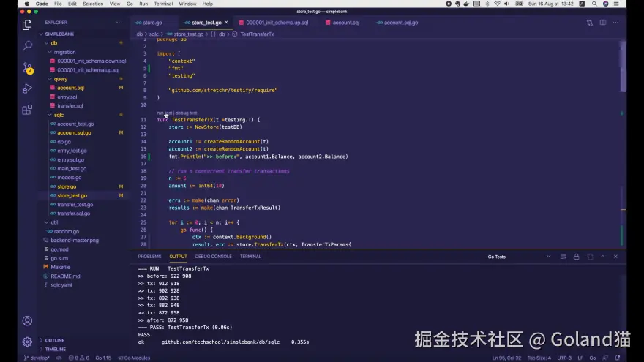Open the Extensions view
The height and width of the screenshot is (362, 644).
tap(27, 110)
